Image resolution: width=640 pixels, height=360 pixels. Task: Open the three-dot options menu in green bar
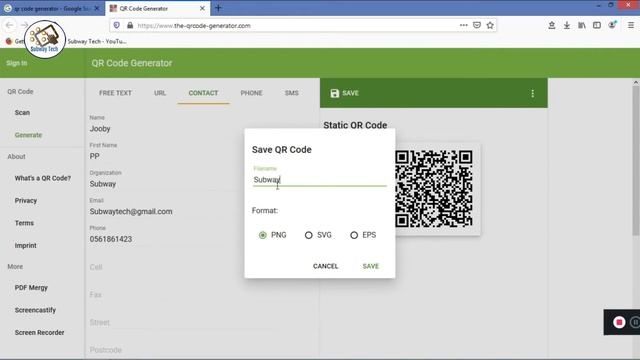coord(532,93)
